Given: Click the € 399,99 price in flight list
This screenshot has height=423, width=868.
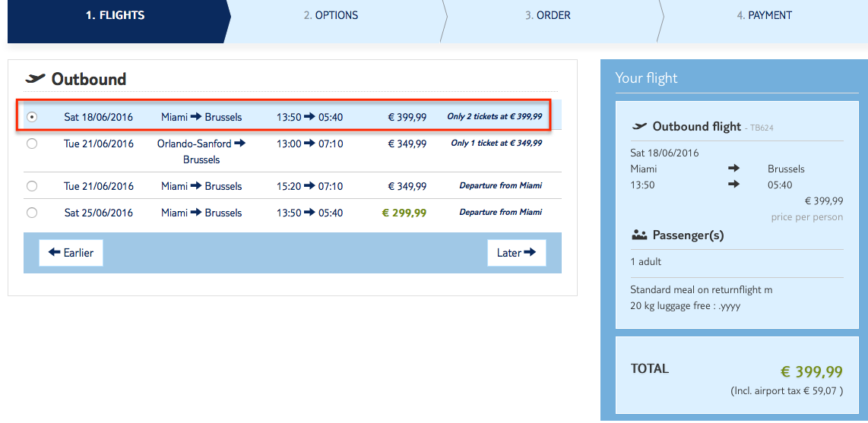Looking at the screenshot, I should point(407,117).
